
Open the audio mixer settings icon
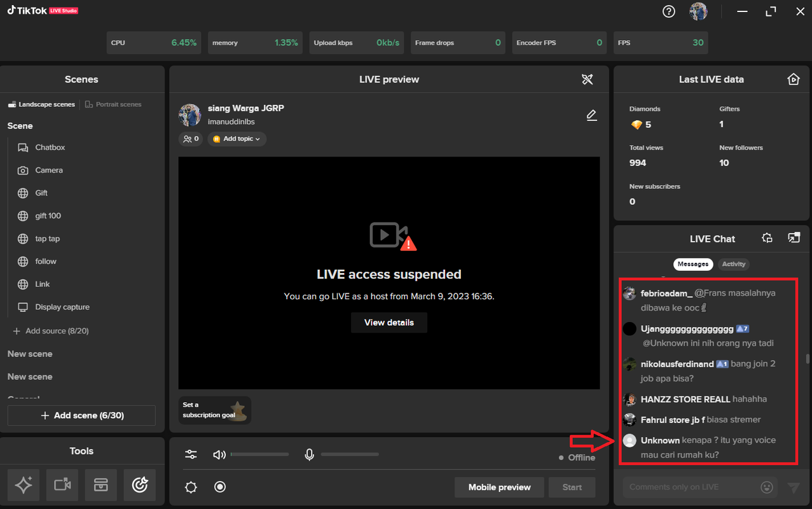191,454
